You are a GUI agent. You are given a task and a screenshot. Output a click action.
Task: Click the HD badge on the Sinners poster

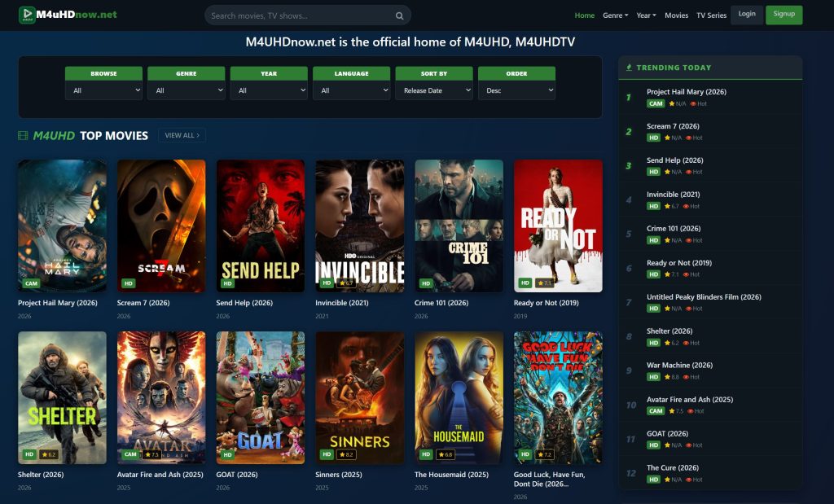(327, 454)
